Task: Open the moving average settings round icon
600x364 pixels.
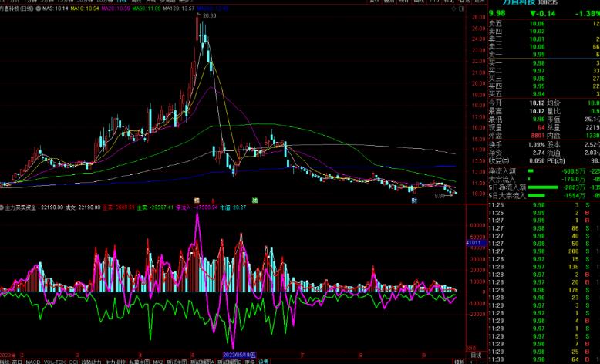Action: (x=39, y=8)
